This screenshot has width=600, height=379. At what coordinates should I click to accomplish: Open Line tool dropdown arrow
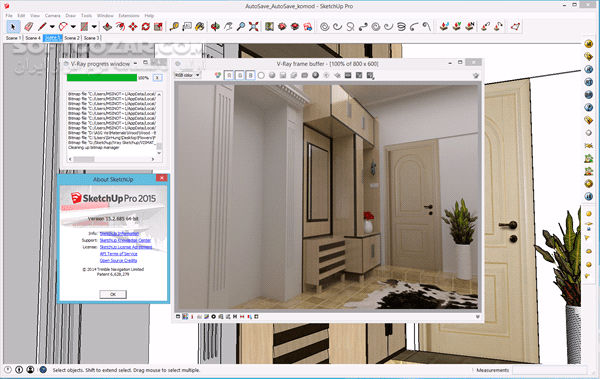pyautogui.click(x=52, y=27)
